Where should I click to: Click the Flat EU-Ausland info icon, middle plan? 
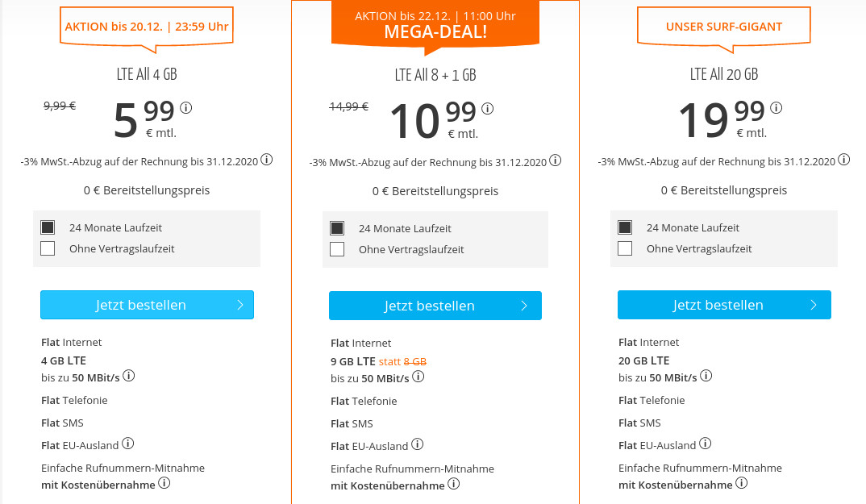418,444
